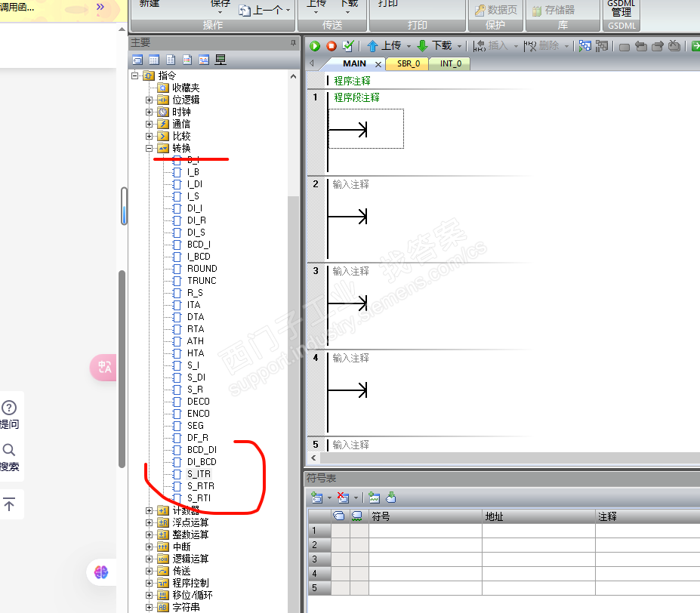Expand the 浮点运算 folder
Viewport: 700px width, 613px height.
[x=149, y=522]
